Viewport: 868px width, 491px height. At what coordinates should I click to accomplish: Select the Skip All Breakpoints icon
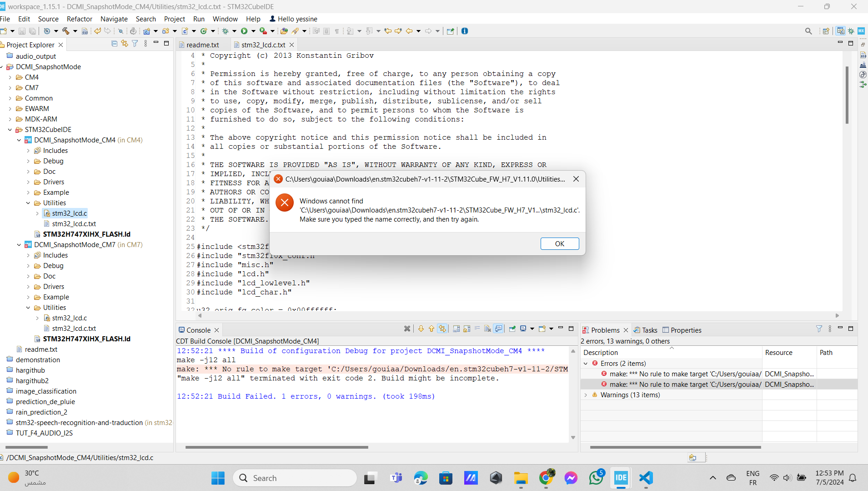[x=121, y=30]
